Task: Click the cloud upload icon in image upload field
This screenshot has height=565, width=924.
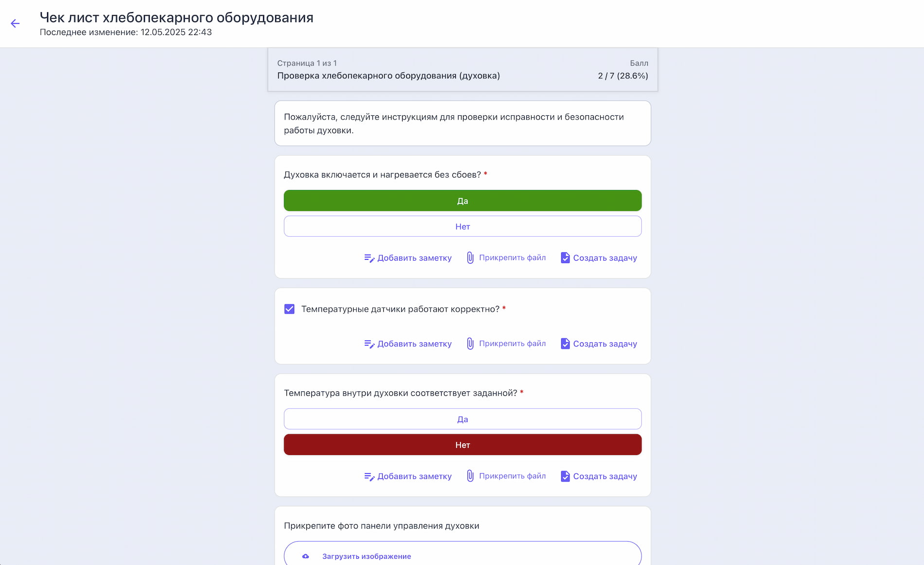Action: (x=305, y=556)
